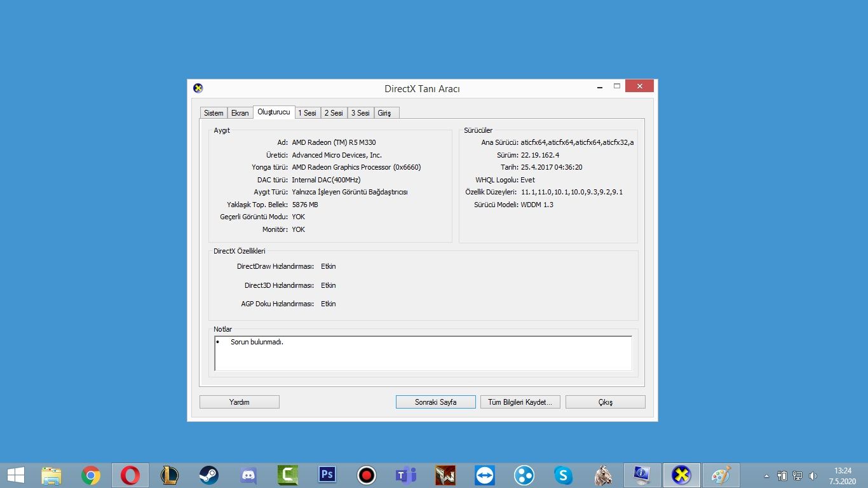Open League of Legends from taskbar
This screenshot has height=488, width=868.
pos(170,475)
